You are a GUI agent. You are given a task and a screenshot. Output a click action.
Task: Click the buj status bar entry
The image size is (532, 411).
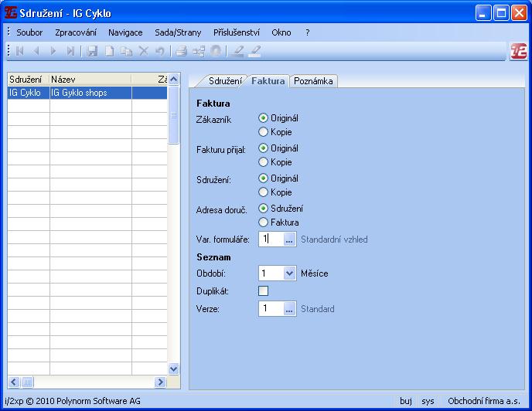tap(406, 401)
